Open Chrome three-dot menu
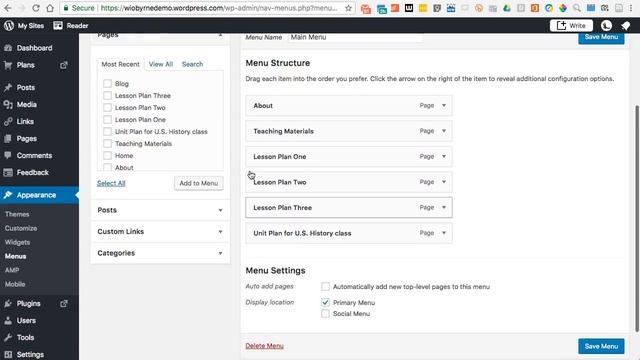The image size is (640, 360). click(x=631, y=8)
